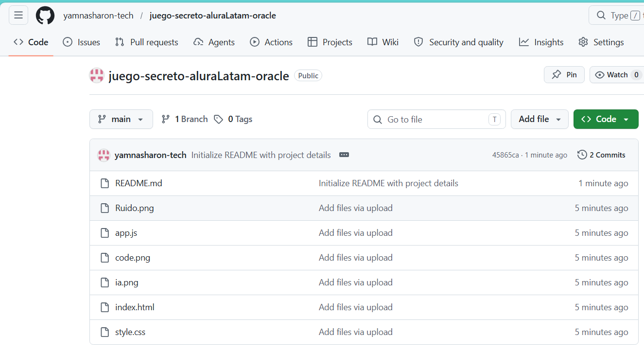
Task: View the 0 Tags link
Action: (233, 119)
